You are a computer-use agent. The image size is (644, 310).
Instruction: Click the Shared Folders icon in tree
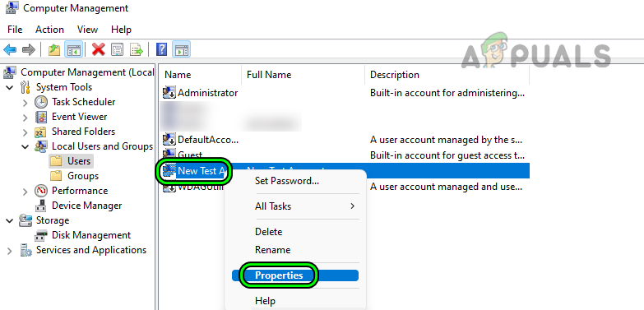coord(40,132)
